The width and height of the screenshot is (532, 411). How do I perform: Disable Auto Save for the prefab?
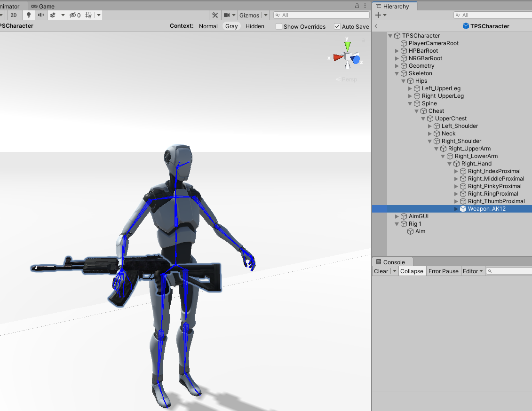pos(337,26)
